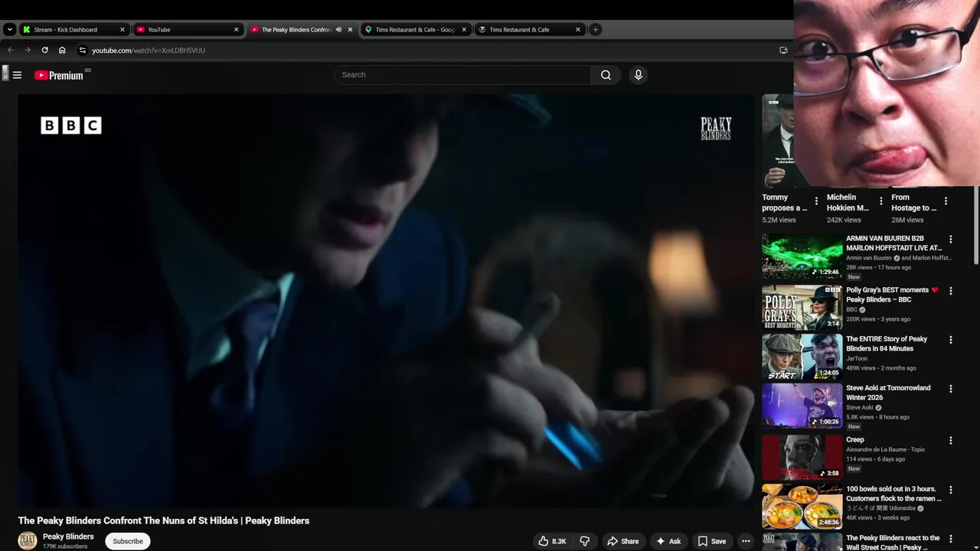
Task: Select The Peaky Blinders Confront tab
Action: pos(296,30)
